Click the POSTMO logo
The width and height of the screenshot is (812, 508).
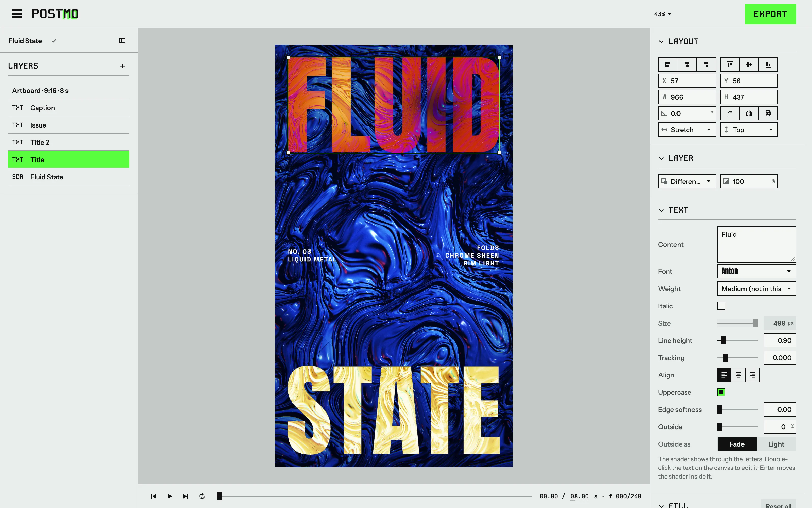pyautogui.click(x=55, y=14)
